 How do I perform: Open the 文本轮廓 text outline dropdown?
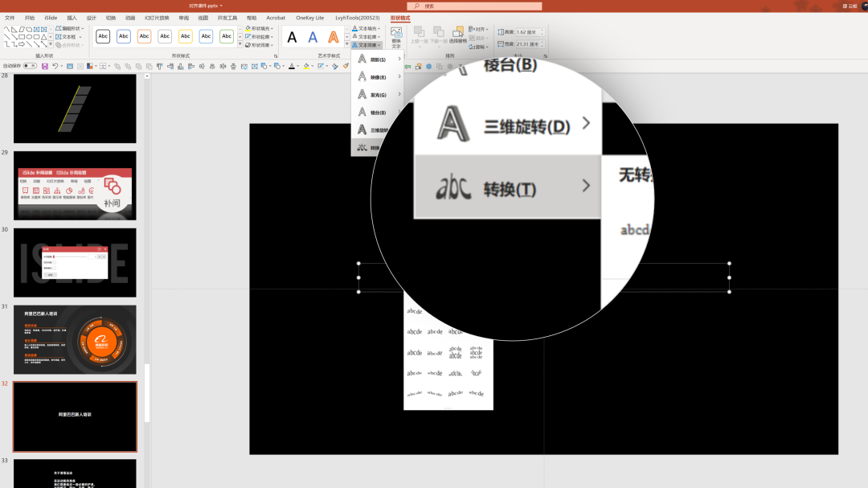coord(366,36)
